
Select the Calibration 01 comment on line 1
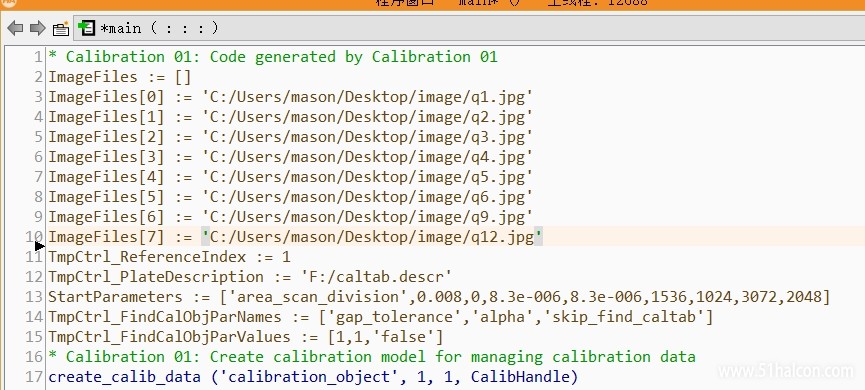point(273,57)
